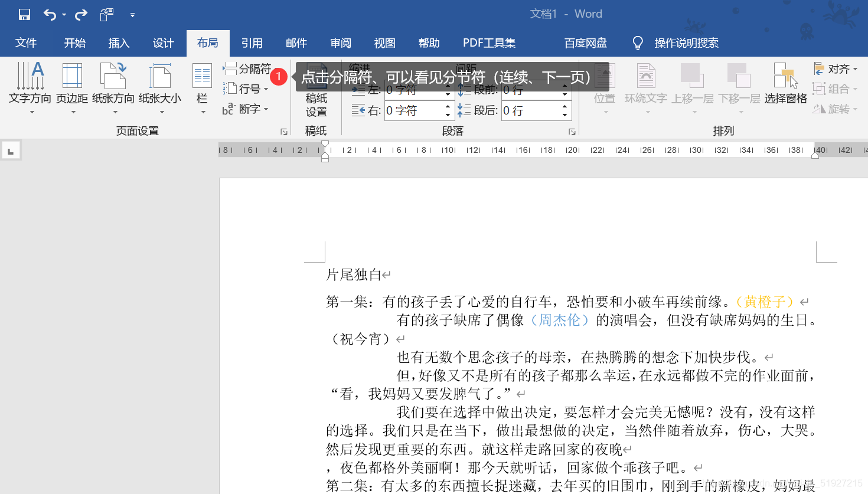Image resolution: width=868 pixels, height=494 pixels.
Task: Click the 分隔符 breaks button
Action: point(247,68)
